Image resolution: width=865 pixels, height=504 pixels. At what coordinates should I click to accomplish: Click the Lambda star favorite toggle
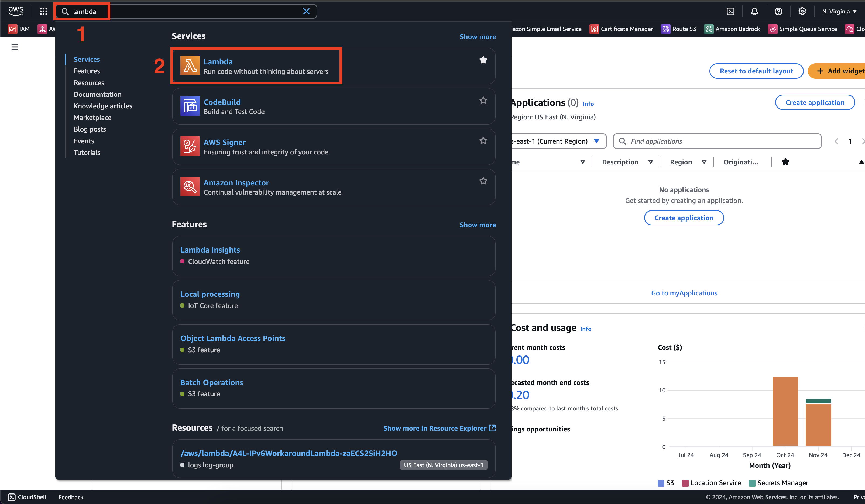[x=483, y=60]
